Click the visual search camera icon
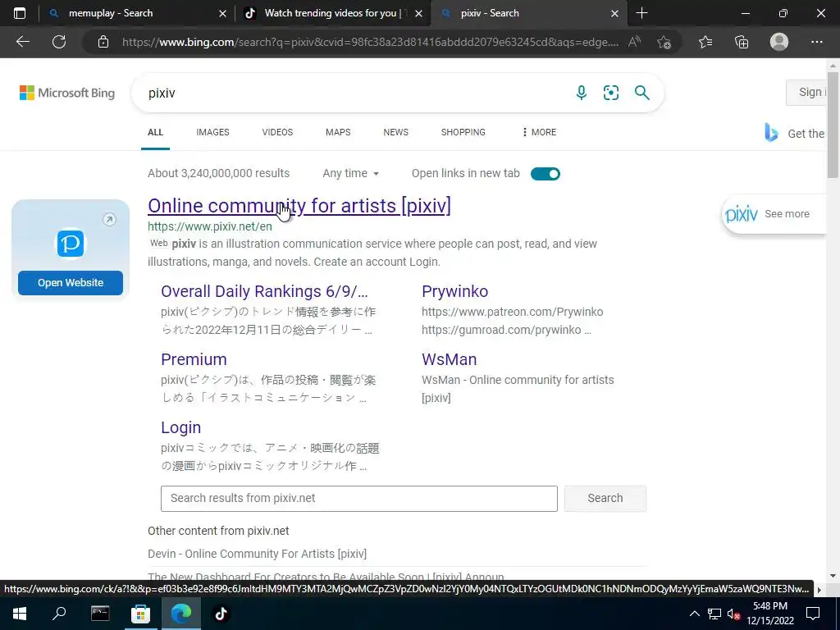Viewport: 840px width, 630px height. pos(610,93)
